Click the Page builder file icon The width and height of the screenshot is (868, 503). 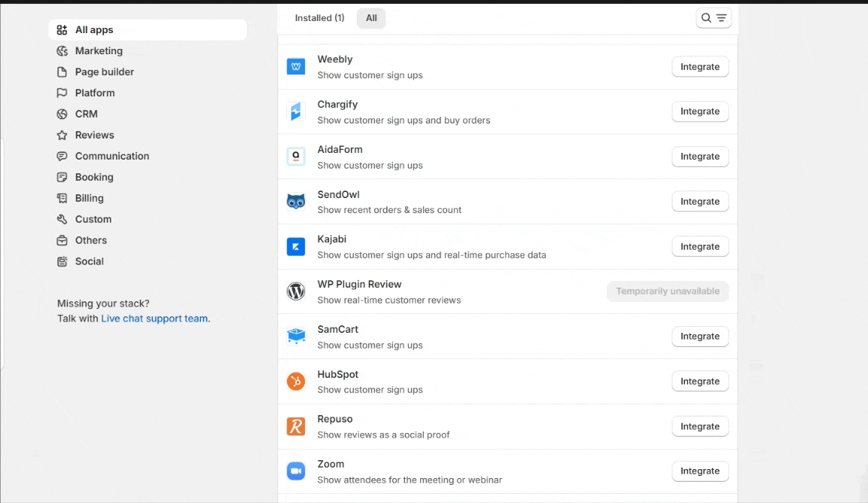(62, 72)
